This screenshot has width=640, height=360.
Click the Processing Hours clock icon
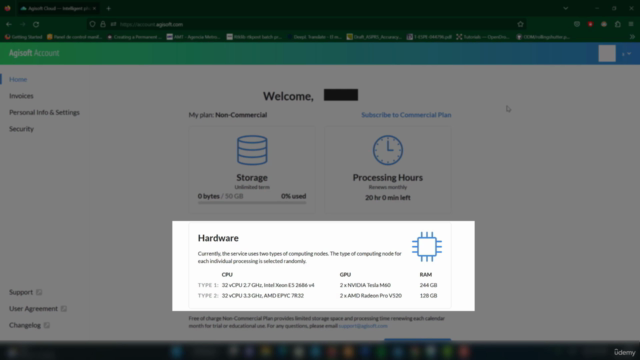point(388,150)
